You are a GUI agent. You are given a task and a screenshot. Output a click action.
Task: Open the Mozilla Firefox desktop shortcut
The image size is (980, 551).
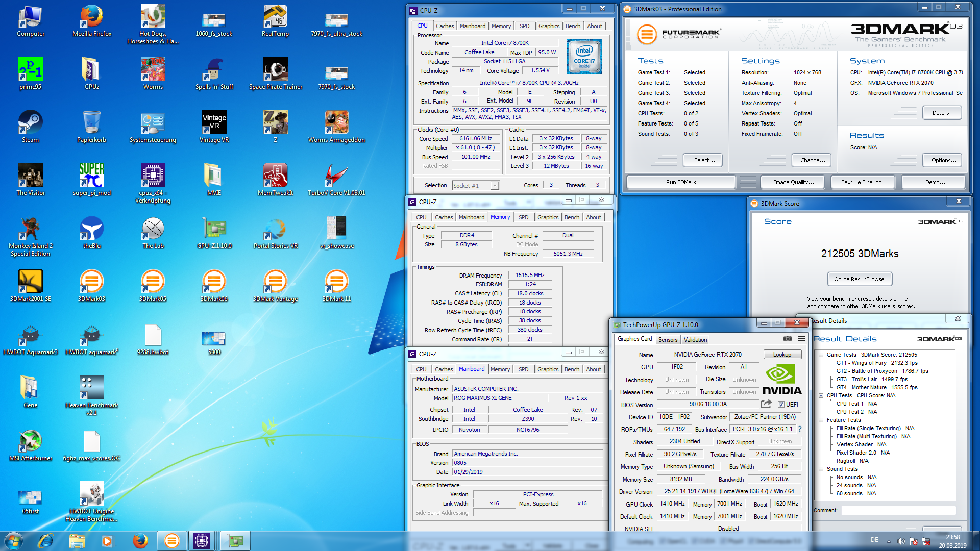pos(92,21)
